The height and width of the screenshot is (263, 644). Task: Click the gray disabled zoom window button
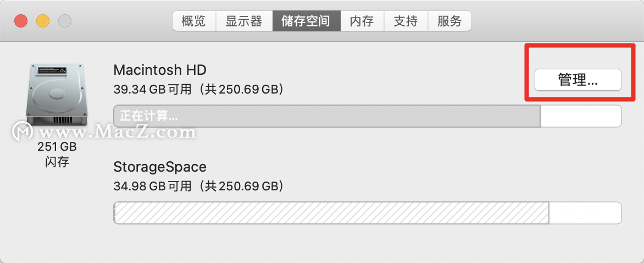pyautogui.click(x=64, y=21)
